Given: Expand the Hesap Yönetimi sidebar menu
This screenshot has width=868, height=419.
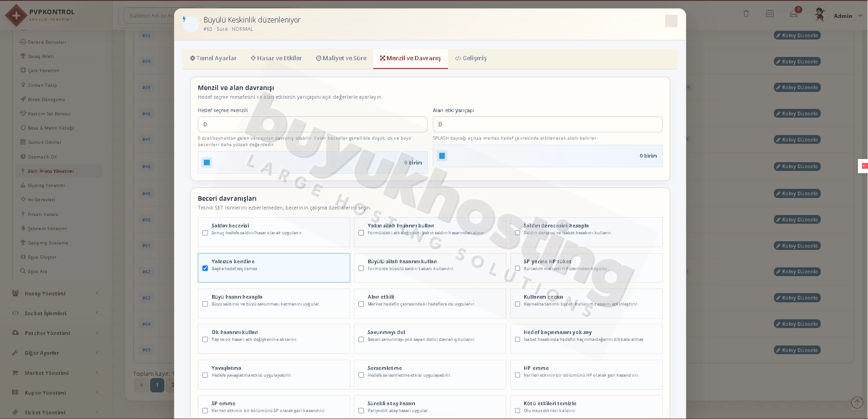Looking at the screenshot, I should point(55,294).
